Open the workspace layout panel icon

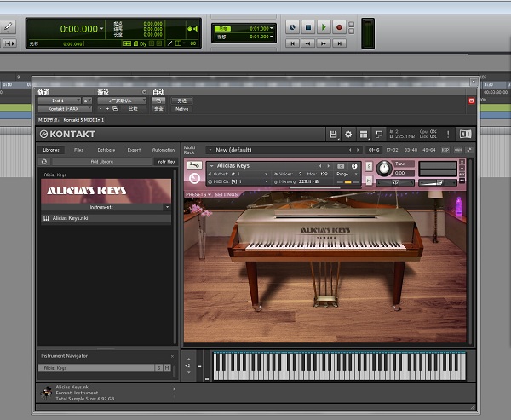point(364,134)
